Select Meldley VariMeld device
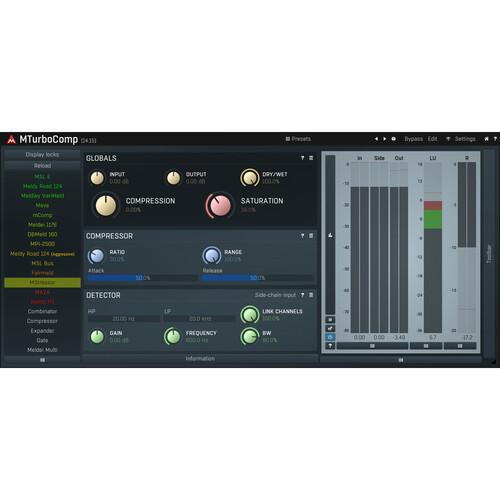The width and height of the screenshot is (500, 500). coord(42,196)
